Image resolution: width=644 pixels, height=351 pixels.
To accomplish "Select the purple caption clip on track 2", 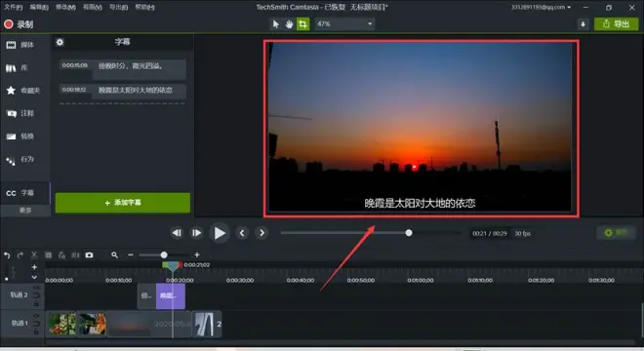I will [x=171, y=296].
